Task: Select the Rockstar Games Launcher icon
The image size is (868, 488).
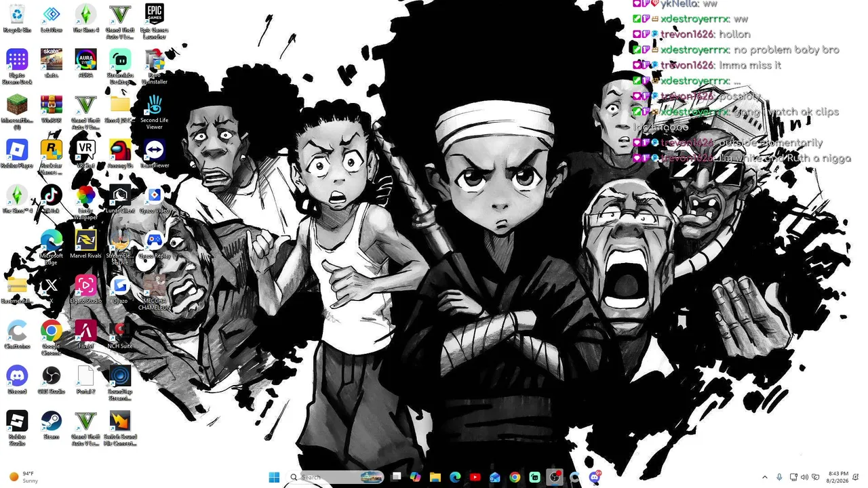Action: (x=52, y=157)
